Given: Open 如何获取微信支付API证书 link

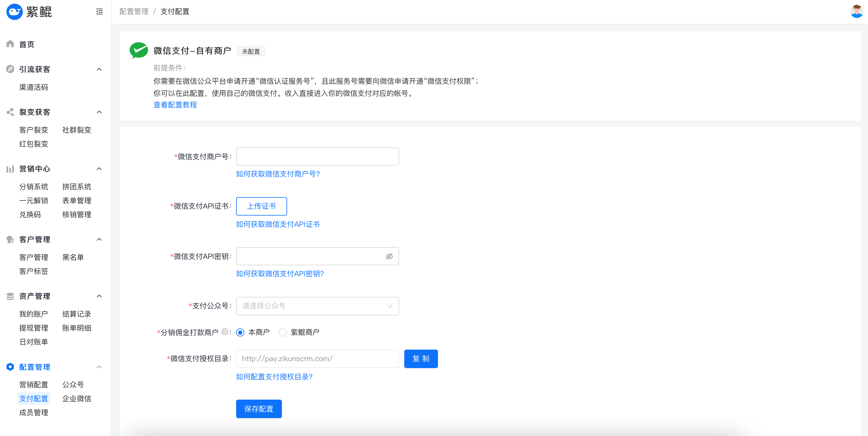Looking at the screenshot, I should tap(278, 224).
